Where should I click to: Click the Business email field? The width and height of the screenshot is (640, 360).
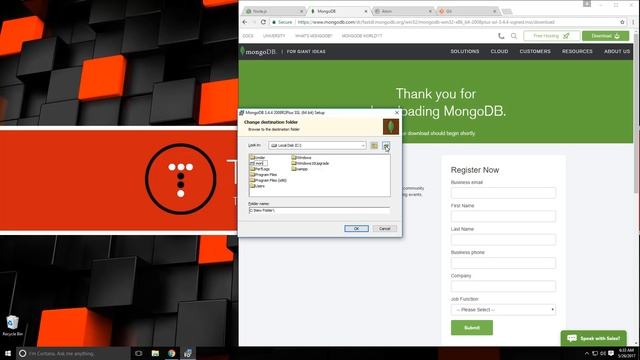pos(503,193)
